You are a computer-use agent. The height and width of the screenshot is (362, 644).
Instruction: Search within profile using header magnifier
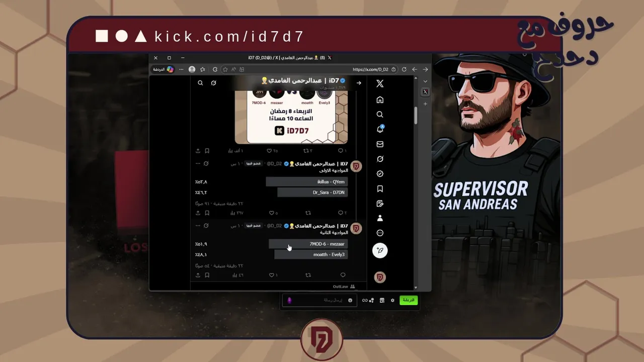point(200,83)
